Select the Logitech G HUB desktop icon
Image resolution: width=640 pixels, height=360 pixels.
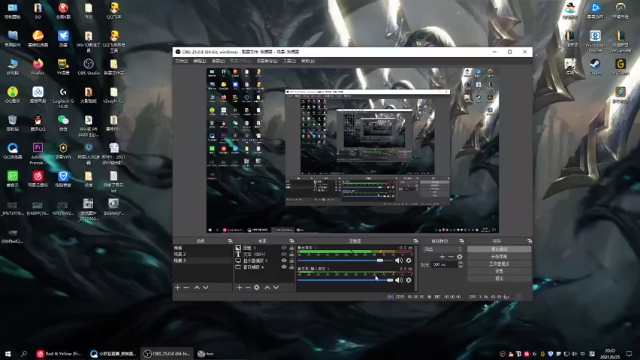tap(63, 98)
